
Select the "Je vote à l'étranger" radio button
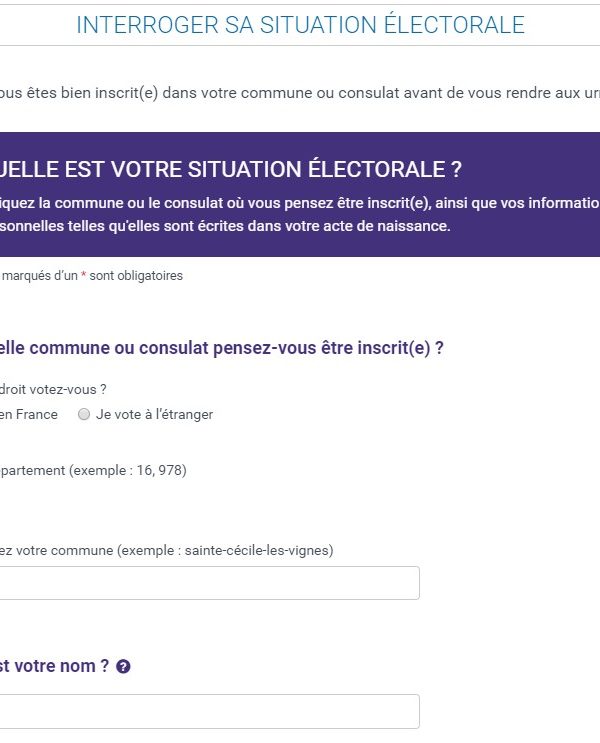(x=84, y=414)
